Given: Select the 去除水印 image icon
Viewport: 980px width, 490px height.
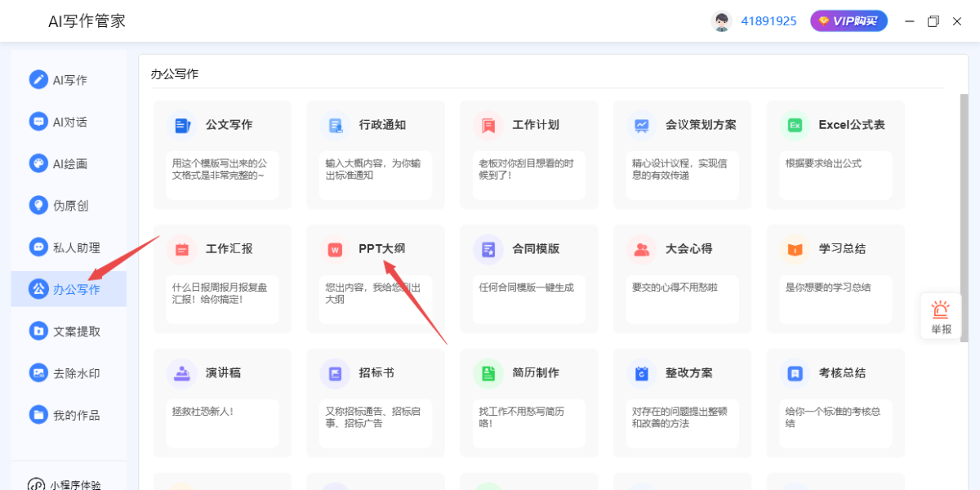Looking at the screenshot, I should point(38,373).
